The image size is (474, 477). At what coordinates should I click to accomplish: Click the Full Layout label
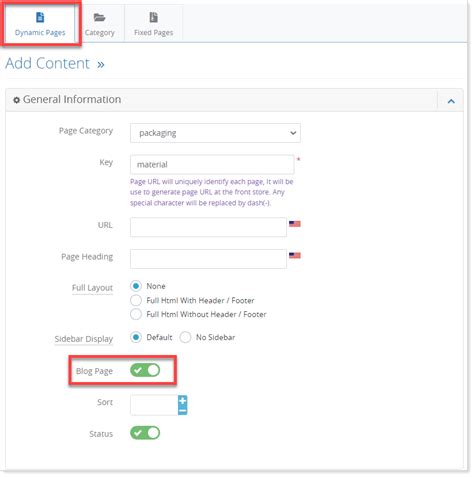[92, 288]
